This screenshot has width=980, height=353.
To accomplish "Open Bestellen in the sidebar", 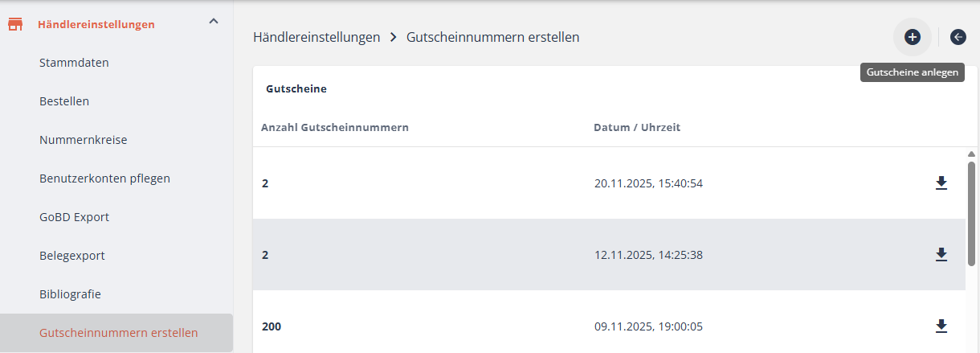I will pos(64,101).
